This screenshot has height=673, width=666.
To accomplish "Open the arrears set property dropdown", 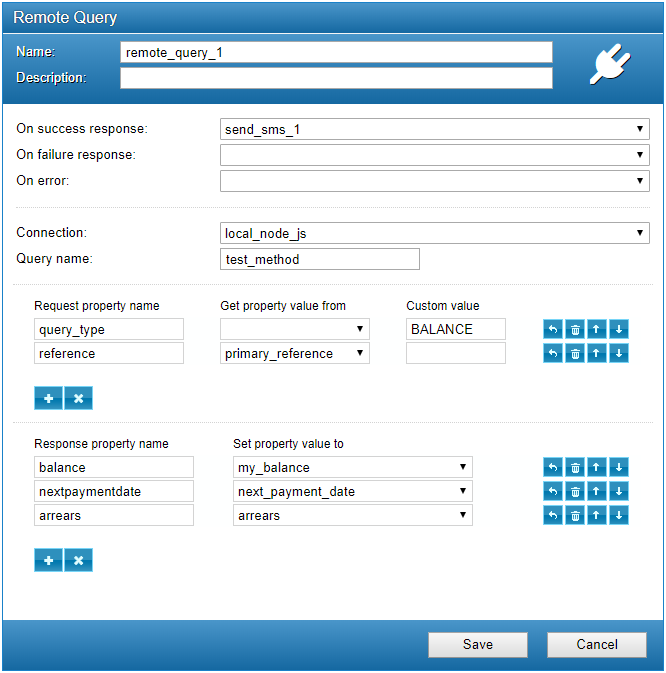I will [x=353, y=515].
